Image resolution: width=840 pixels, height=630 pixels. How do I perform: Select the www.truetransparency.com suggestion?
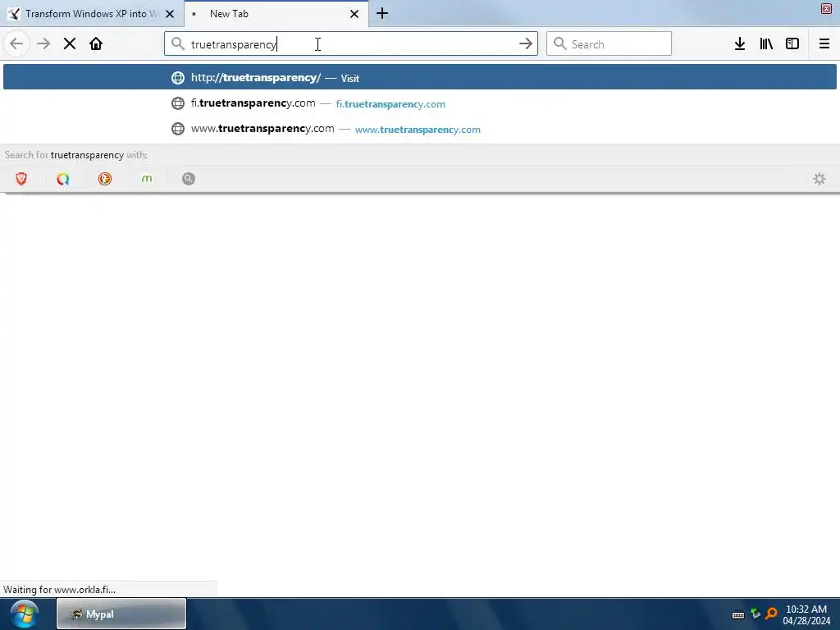click(420, 129)
